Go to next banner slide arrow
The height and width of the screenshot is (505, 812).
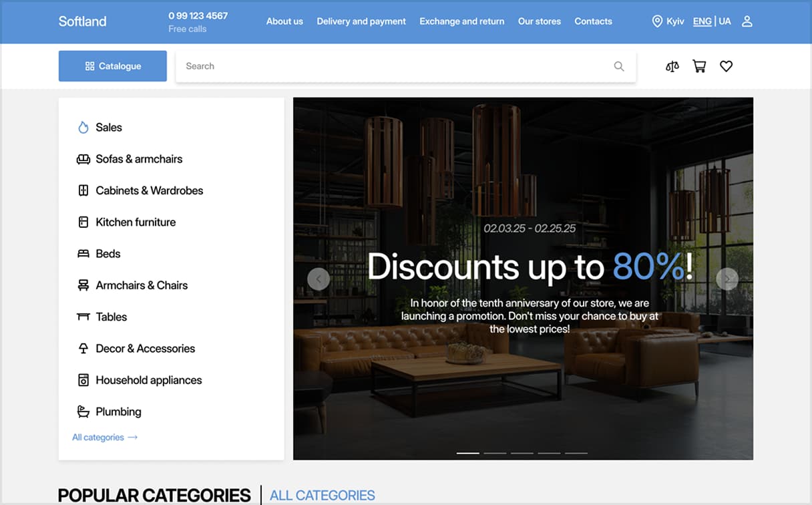[727, 279]
